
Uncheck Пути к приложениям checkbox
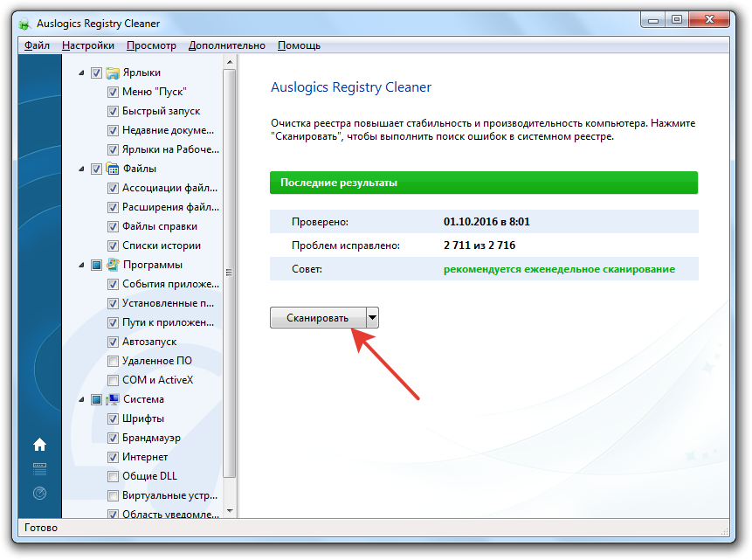pyautogui.click(x=113, y=322)
